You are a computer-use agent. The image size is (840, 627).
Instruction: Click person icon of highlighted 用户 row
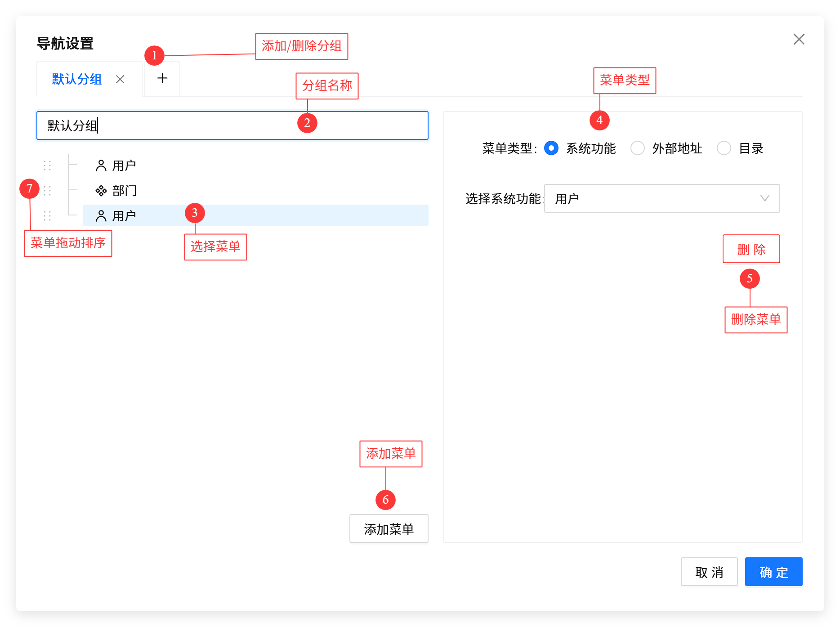point(101,216)
